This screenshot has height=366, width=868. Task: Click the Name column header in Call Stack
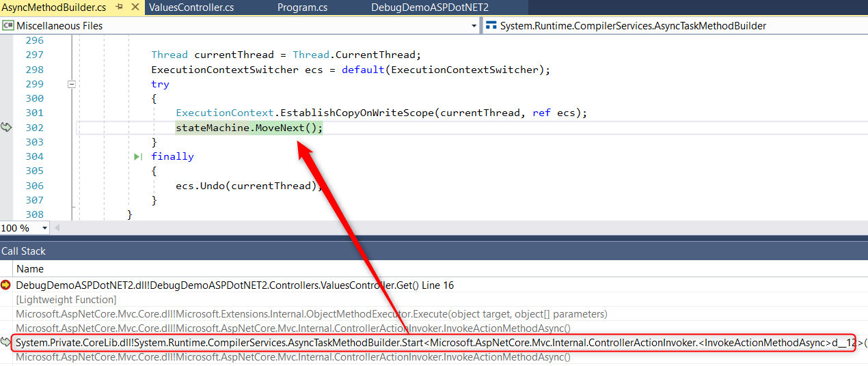point(30,269)
